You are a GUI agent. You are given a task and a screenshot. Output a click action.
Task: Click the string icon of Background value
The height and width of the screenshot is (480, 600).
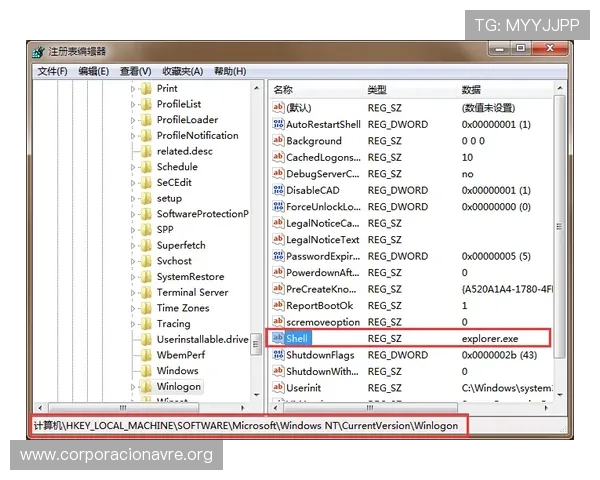(x=278, y=140)
